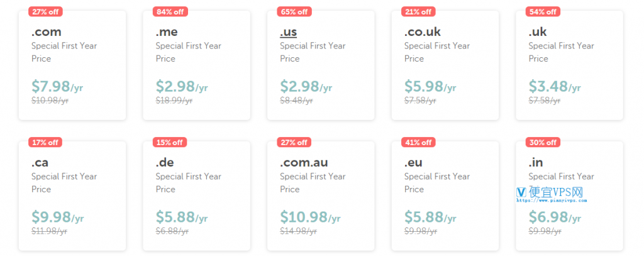Open the .com.au domain offer

[321, 196]
